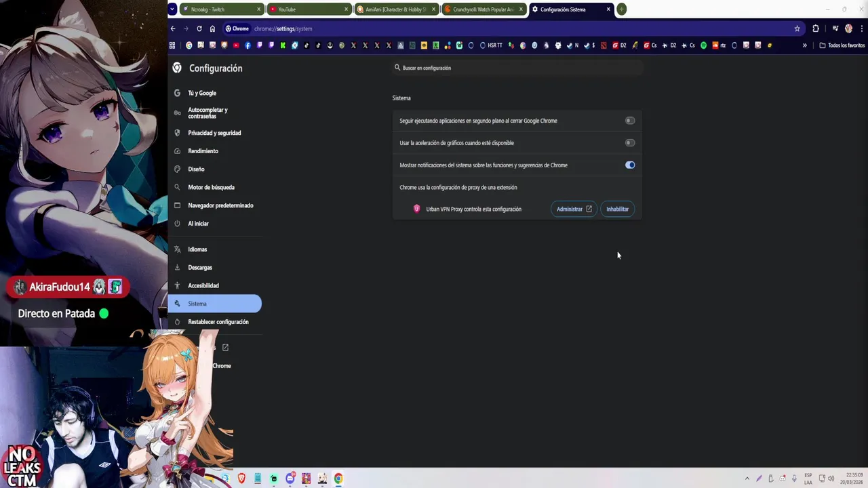Expand hidden bookmarks chevron
This screenshot has width=868, height=488.
[805, 45]
